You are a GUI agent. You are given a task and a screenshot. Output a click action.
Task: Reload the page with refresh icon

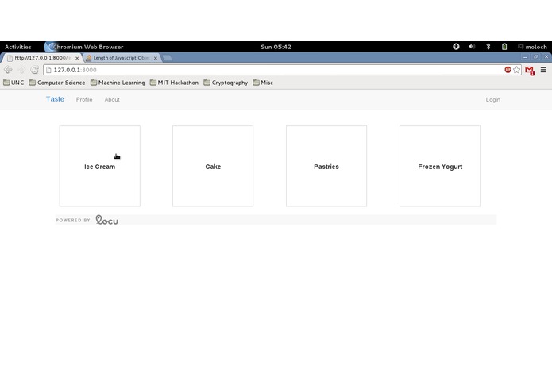pos(34,70)
